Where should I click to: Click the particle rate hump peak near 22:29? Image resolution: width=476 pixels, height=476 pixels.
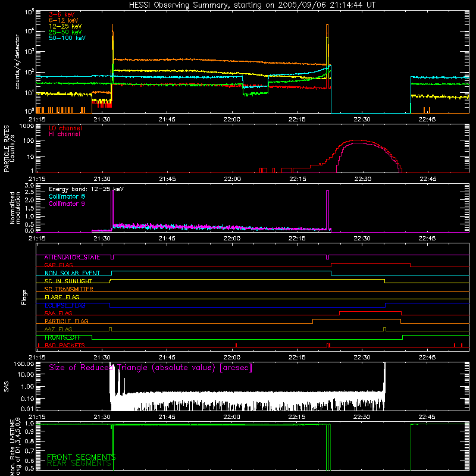(x=356, y=140)
